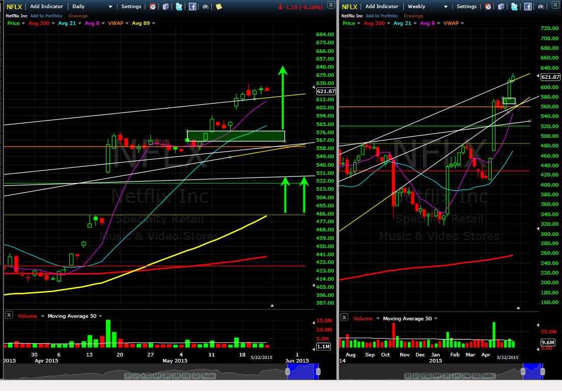562x392 pixels.
Task: Remove the Volume pane in Daily chart
Action: 9,315
